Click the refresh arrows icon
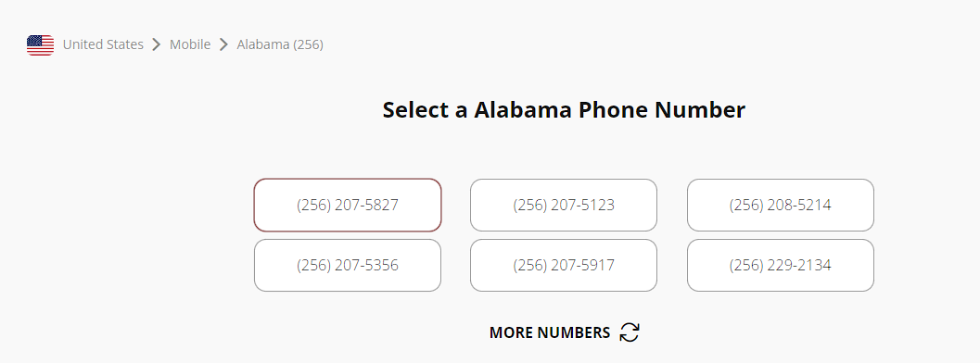980x363 pixels. pyautogui.click(x=630, y=332)
